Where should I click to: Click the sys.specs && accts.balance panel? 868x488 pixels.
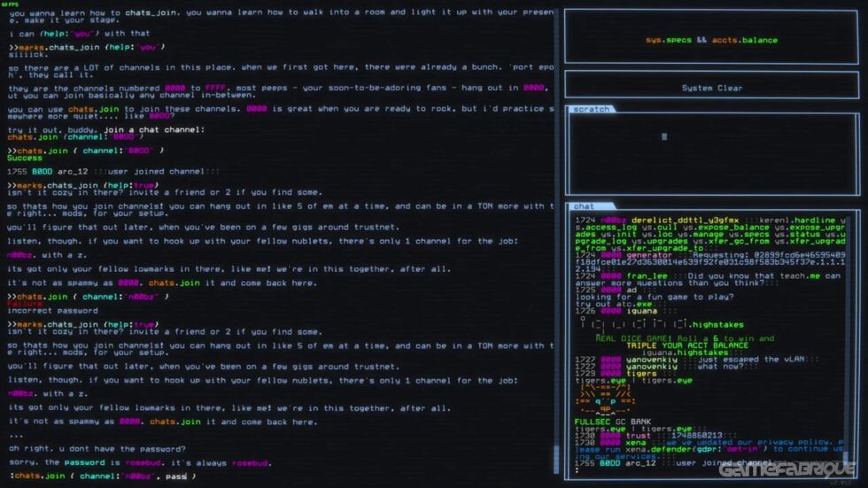tap(711, 36)
